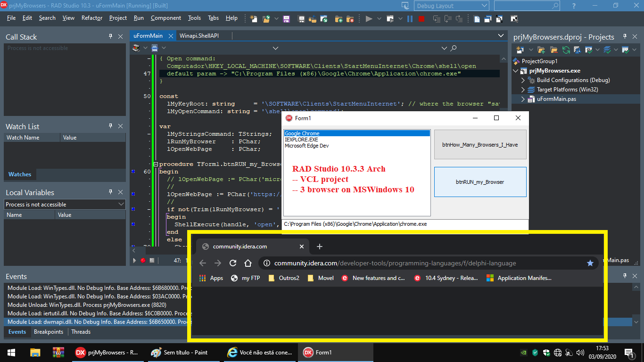Click the Remove file from project icon
Screen dimensions: 644x362
click(350, 19)
